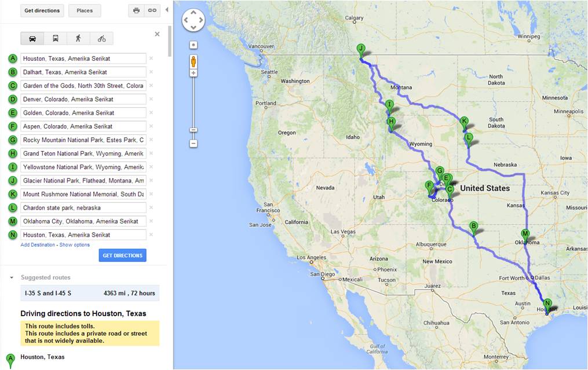This screenshot has width=588, height=370.
Task: Select the driving (car) travel mode icon
Action: pyautogui.click(x=32, y=38)
